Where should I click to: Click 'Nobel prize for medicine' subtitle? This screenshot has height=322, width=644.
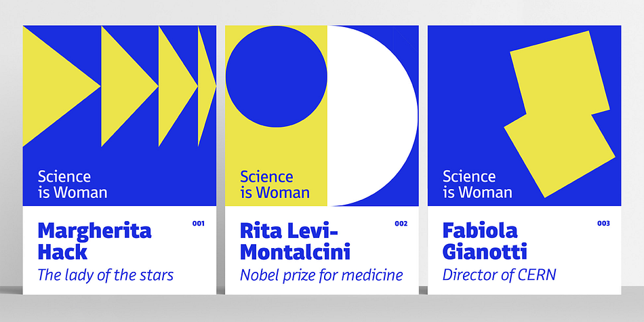[x=321, y=275]
